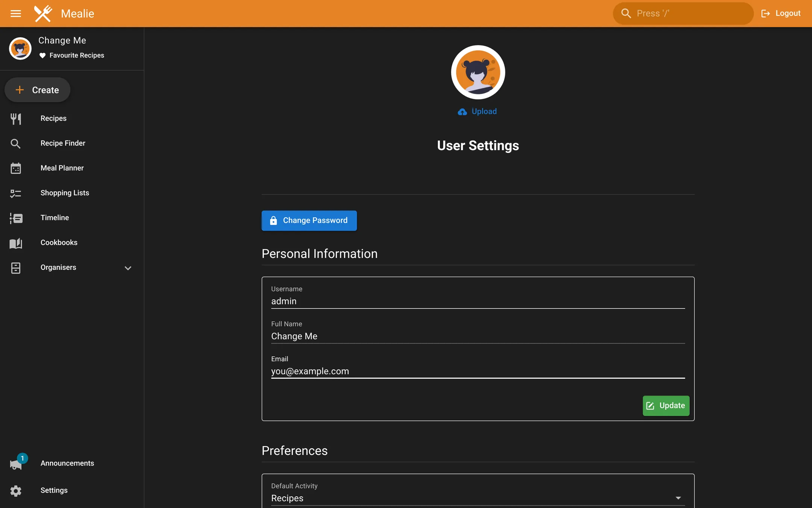812x508 pixels.
Task: Click the Mealie crossed utensils logo
Action: coord(43,14)
